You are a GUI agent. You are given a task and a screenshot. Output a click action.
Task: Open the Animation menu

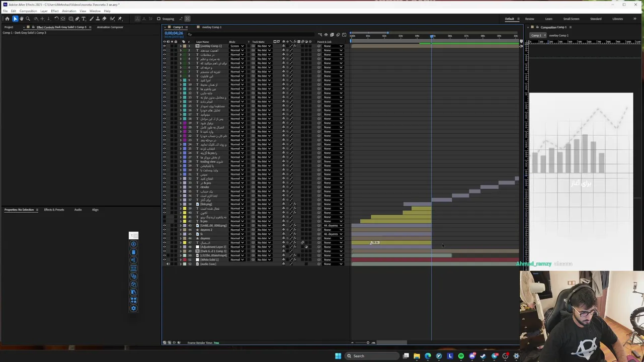click(69, 11)
